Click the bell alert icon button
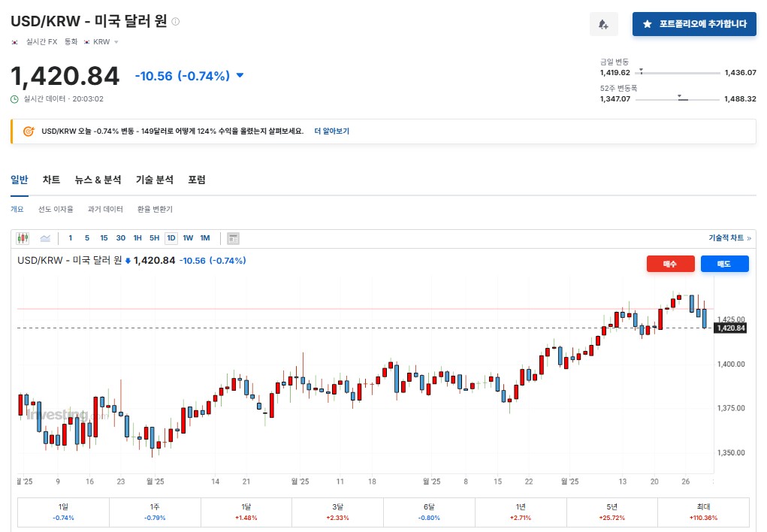Image resolution: width=767 pixels, height=532 pixels. pyautogui.click(x=603, y=24)
